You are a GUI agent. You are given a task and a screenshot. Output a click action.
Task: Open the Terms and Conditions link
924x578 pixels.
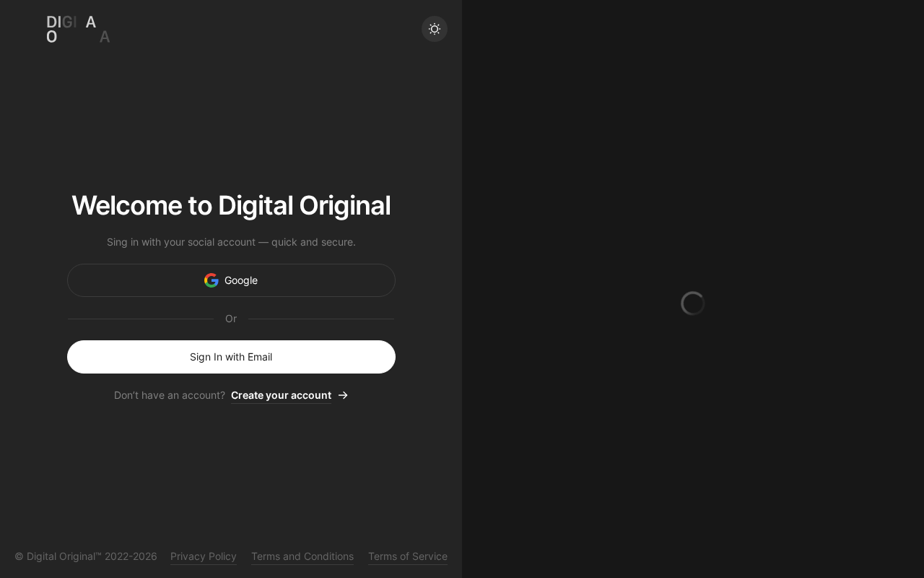302,556
